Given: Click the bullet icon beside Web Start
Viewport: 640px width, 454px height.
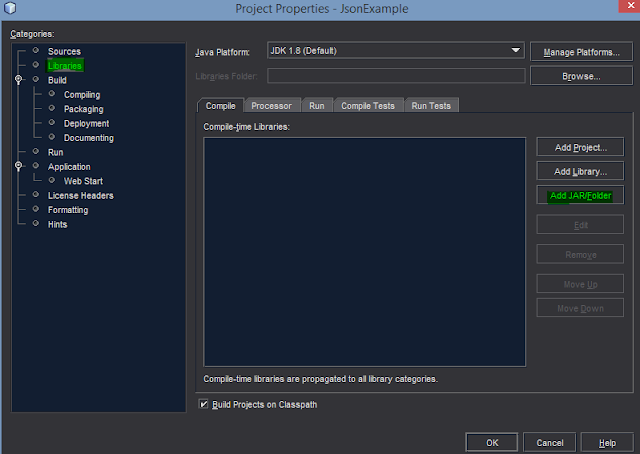Looking at the screenshot, I should (x=52, y=180).
